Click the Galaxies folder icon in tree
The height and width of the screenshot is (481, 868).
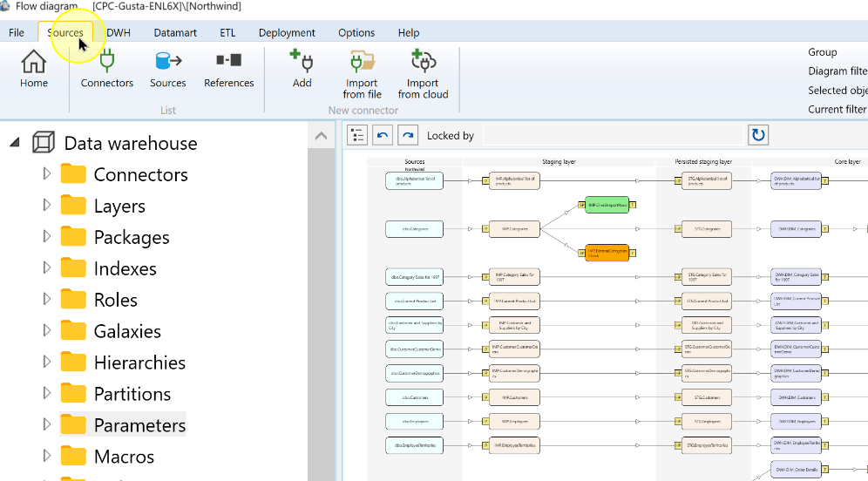pos(73,330)
